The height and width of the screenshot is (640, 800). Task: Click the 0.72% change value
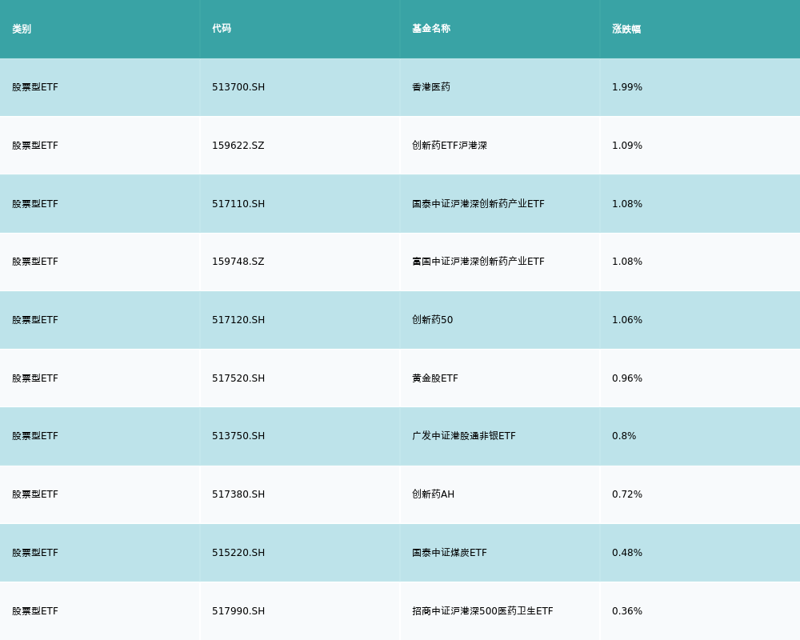point(627,494)
